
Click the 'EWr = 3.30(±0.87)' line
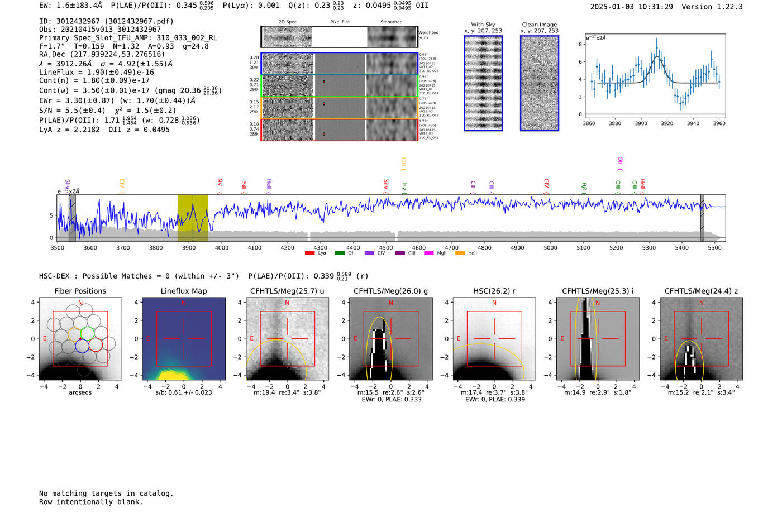coord(117,100)
